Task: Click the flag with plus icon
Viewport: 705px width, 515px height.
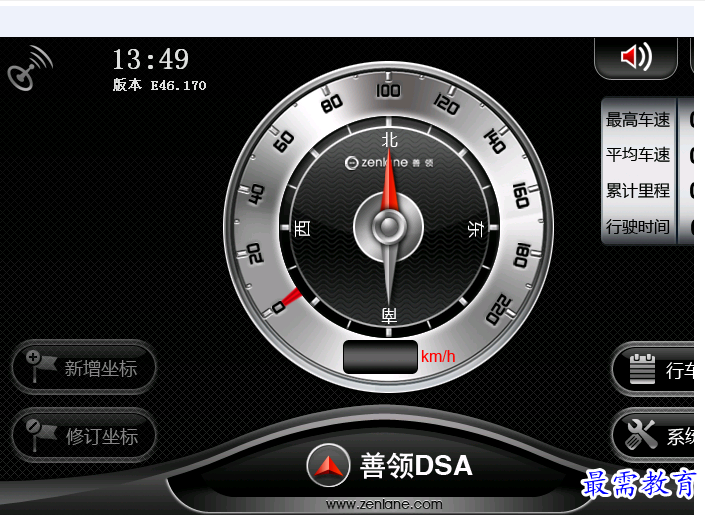Action: point(41,366)
